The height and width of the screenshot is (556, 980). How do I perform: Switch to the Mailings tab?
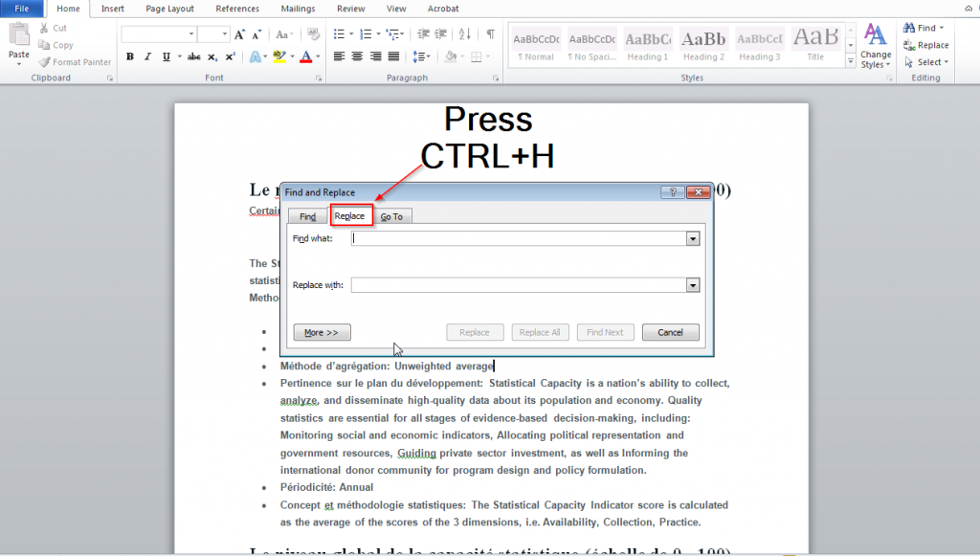pos(299,9)
